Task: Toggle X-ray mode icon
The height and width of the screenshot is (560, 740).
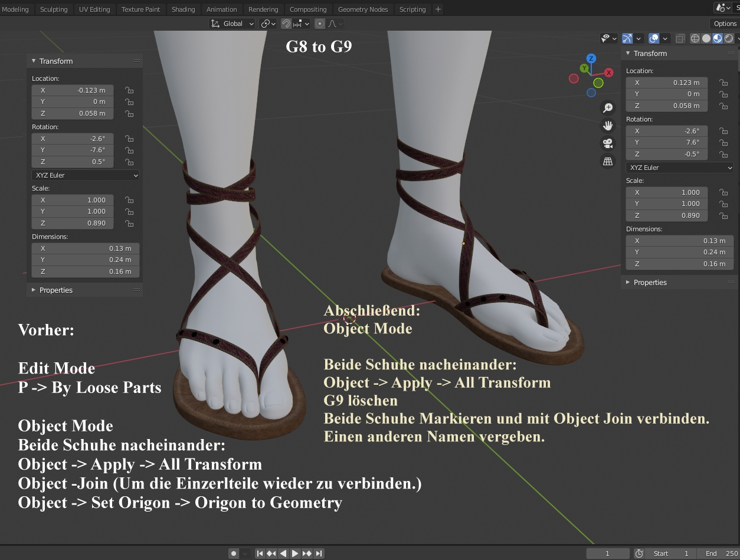Action: point(680,38)
